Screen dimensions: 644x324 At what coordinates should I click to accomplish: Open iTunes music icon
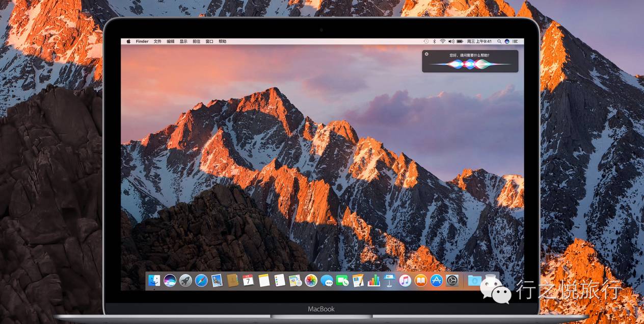(405, 280)
